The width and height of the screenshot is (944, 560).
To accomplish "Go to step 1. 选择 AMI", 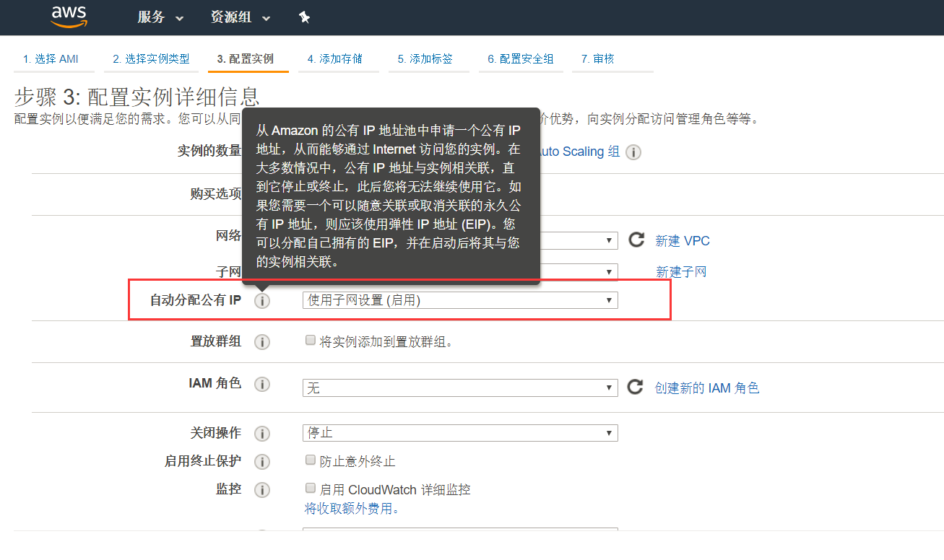I will pos(51,59).
